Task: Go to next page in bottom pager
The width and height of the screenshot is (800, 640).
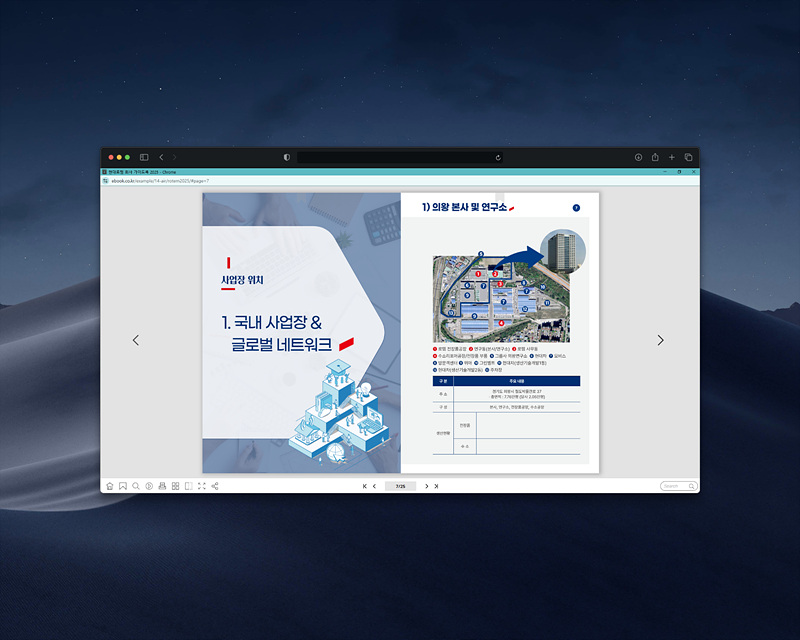Action: [x=427, y=486]
